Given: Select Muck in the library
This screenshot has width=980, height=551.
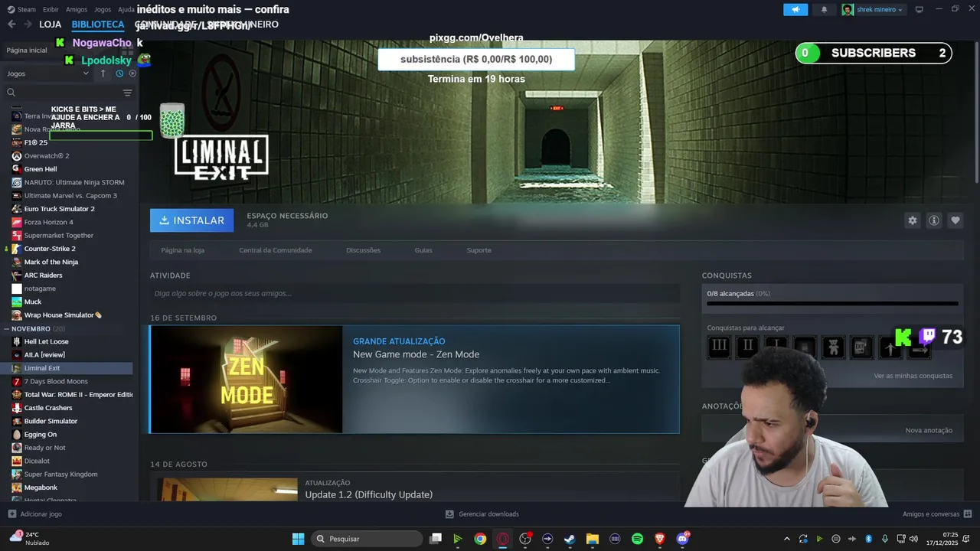Looking at the screenshot, I should click(x=32, y=302).
